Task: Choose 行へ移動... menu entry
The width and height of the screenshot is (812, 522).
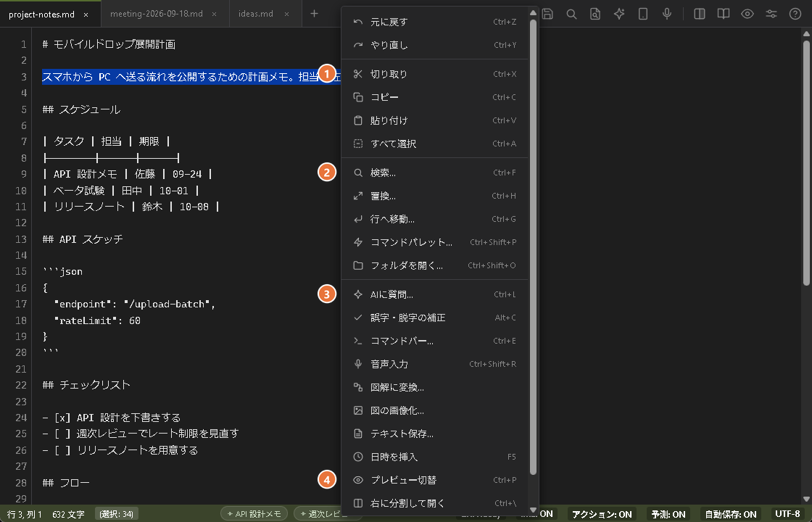Action: tap(434, 219)
